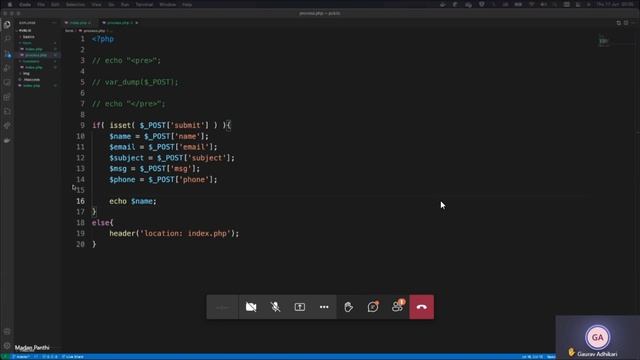Close the process.php editor tab
Image resolution: width=640 pixels, height=360 pixels.
pos(137,23)
